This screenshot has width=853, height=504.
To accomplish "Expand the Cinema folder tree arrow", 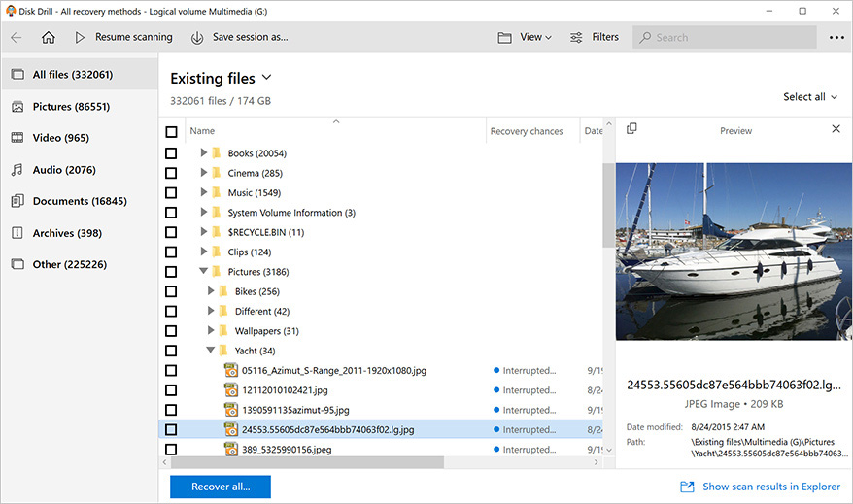I will (x=203, y=172).
